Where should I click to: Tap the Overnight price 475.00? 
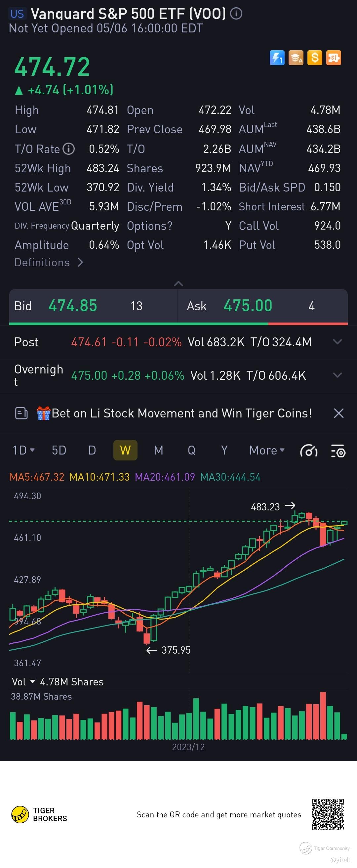[x=89, y=375]
